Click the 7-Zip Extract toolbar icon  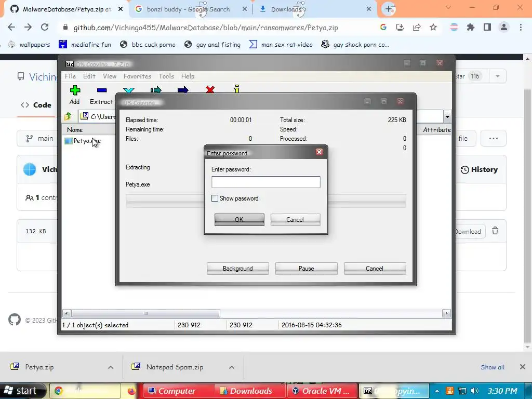[101, 95]
